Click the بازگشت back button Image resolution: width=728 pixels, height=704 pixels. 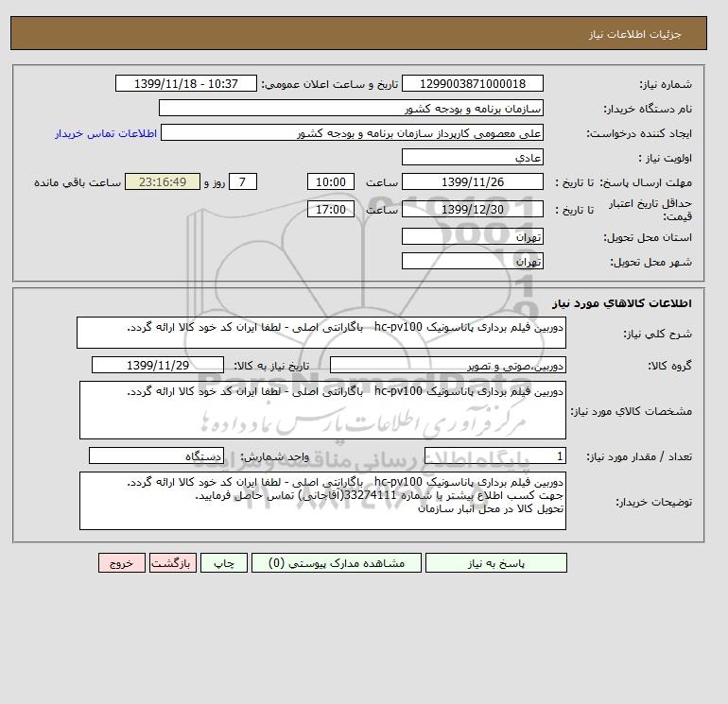tap(173, 562)
